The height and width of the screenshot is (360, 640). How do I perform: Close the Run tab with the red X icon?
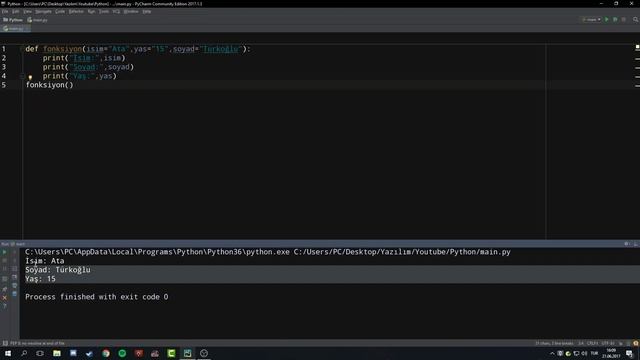4,298
